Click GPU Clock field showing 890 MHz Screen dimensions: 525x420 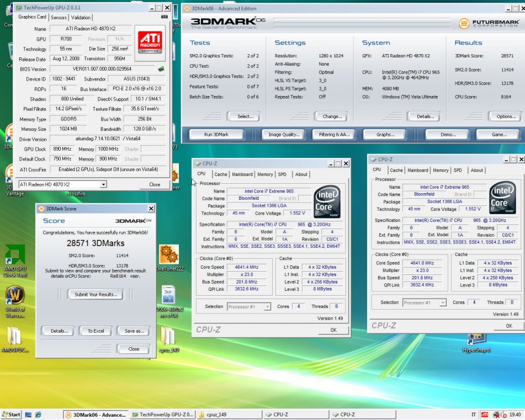pyautogui.click(x=62, y=149)
